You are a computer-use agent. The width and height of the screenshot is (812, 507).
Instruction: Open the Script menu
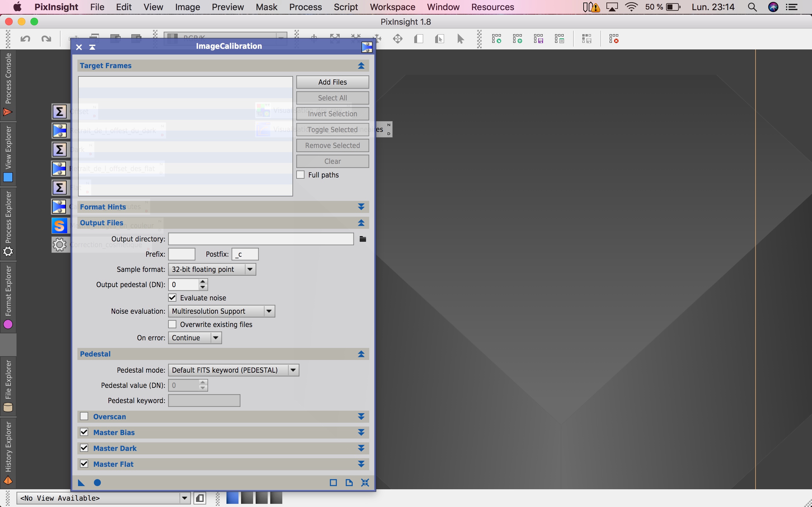pos(346,7)
